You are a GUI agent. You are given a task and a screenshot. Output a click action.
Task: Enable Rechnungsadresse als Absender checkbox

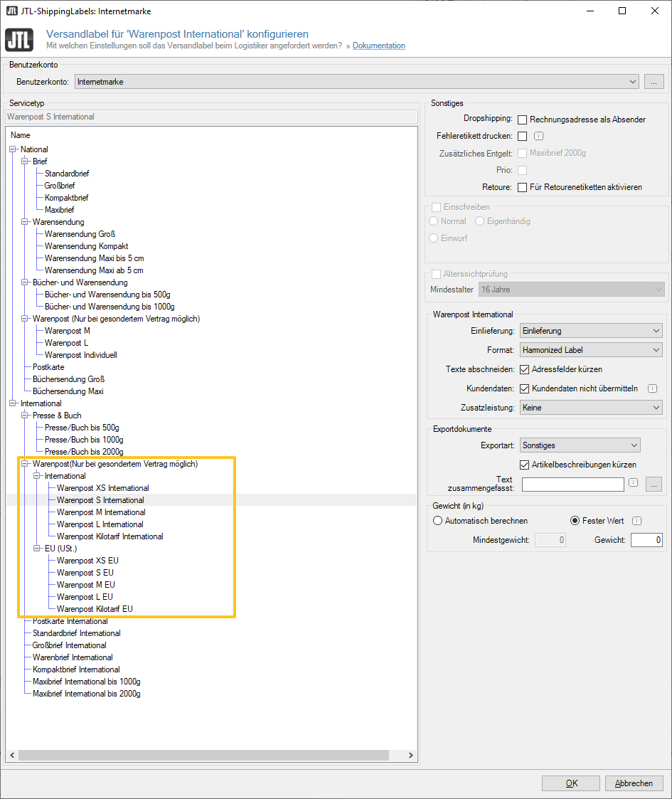point(523,120)
